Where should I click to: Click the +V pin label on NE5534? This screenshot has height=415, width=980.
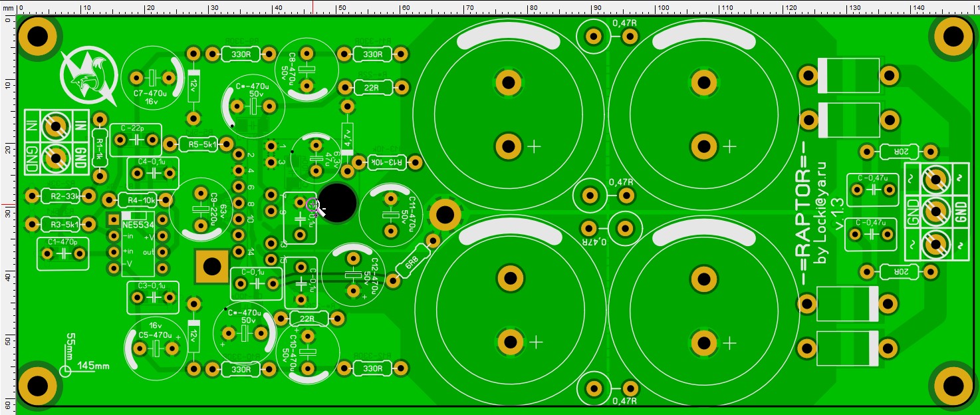tap(148, 237)
